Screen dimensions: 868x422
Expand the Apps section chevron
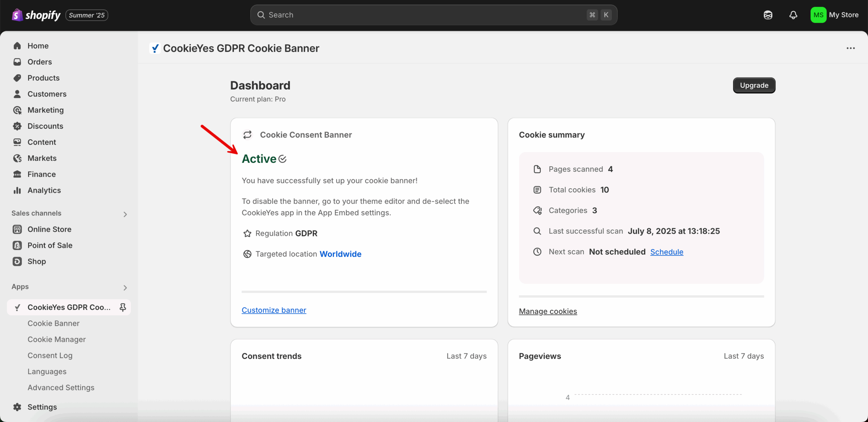click(125, 288)
